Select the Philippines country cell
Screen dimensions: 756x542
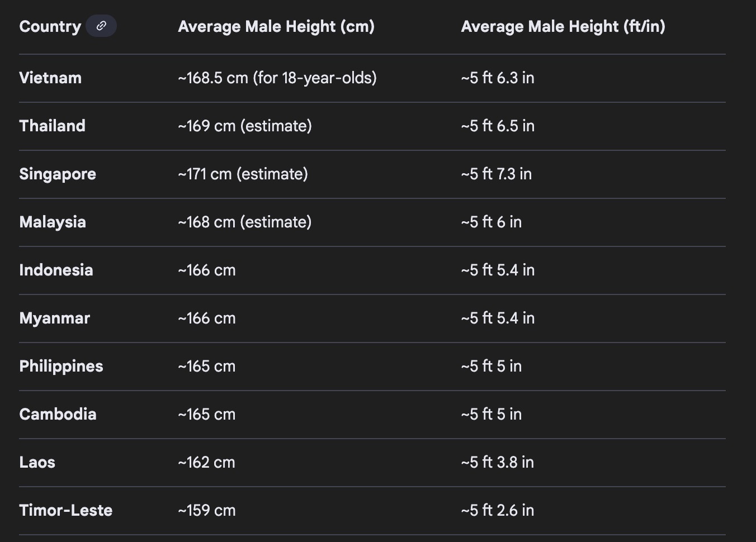coord(62,366)
